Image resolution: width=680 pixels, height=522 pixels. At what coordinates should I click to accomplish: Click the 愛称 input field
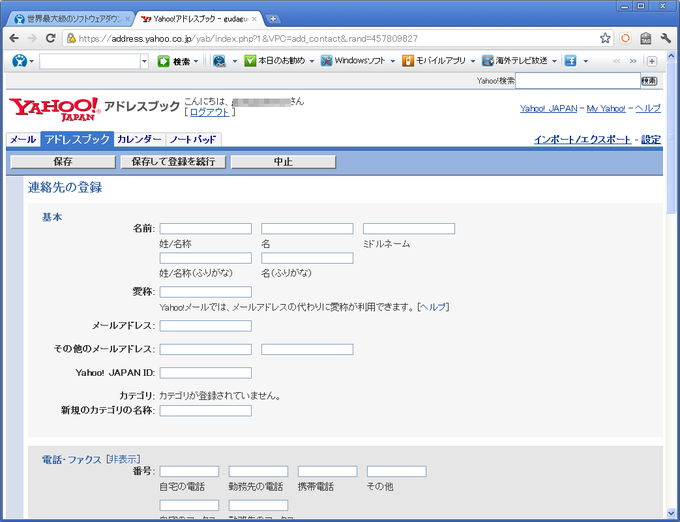(x=206, y=292)
